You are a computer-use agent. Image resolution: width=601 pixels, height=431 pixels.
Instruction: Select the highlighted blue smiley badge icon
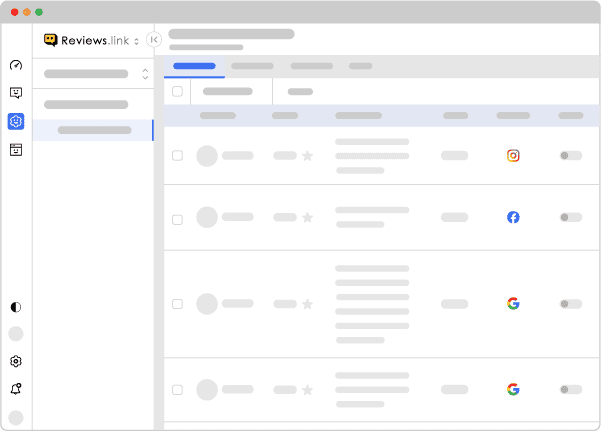coord(16,121)
